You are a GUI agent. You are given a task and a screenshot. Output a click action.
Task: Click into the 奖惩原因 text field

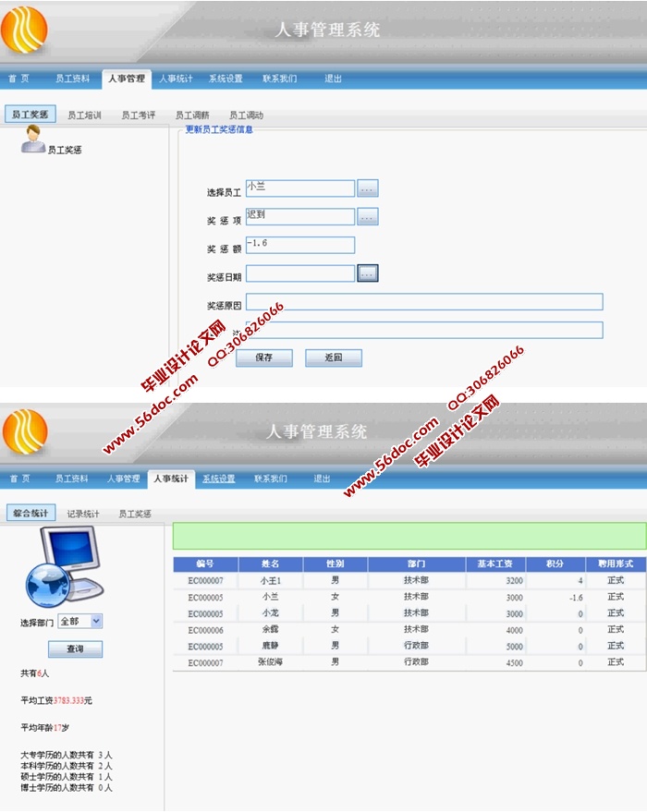pos(424,302)
